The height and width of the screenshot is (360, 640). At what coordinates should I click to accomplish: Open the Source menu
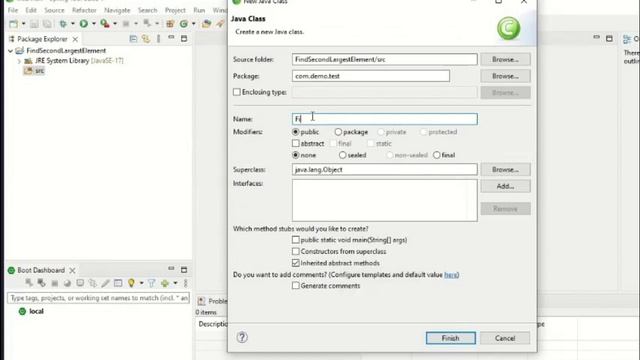54,10
